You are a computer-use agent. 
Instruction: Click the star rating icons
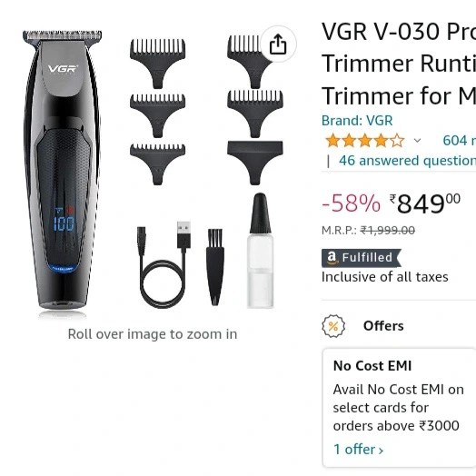(x=364, y=141)
